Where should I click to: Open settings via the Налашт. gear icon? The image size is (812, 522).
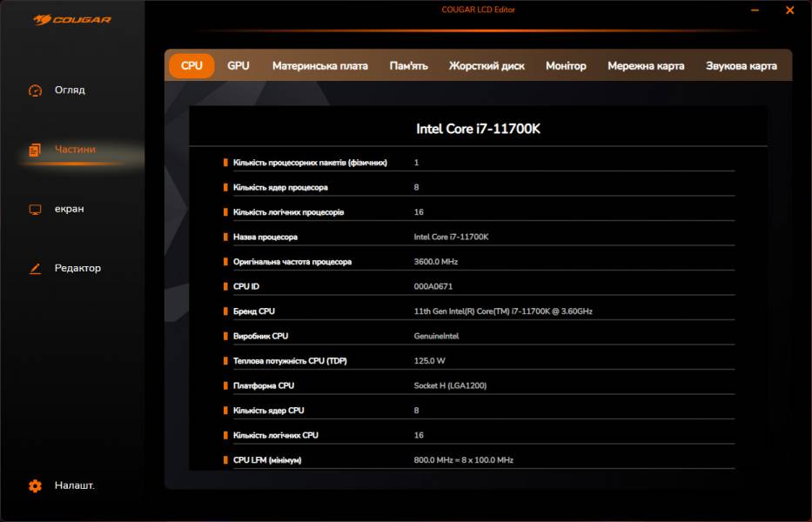[35, 485]
